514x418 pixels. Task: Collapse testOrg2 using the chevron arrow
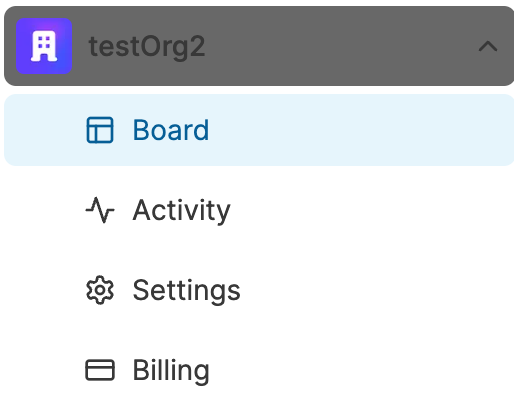pyautogui.click(x=488, y=46)
